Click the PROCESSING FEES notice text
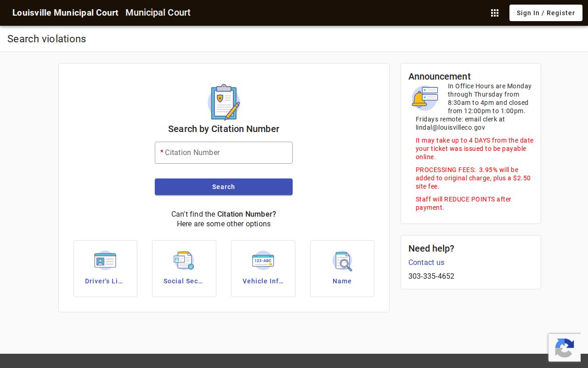Image resolution: width=588 pixels, height=368 pixels. point(473,178)
